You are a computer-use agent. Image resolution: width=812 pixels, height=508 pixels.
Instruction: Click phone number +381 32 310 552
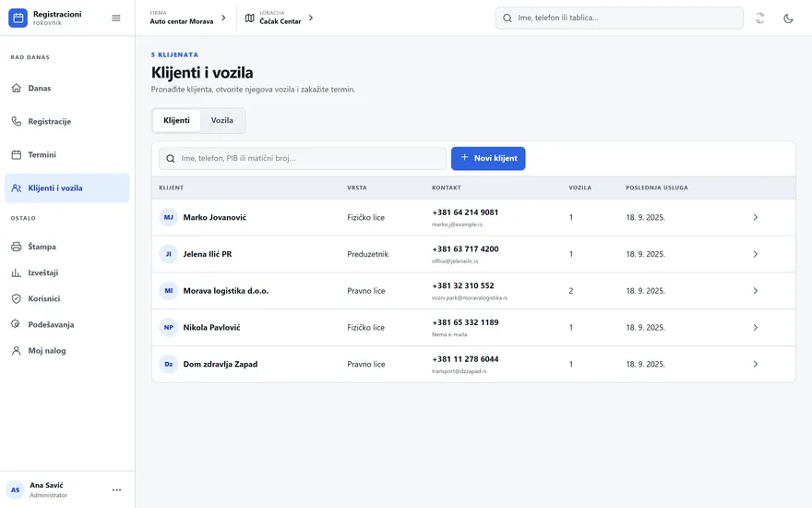click(x=463, y=285)
